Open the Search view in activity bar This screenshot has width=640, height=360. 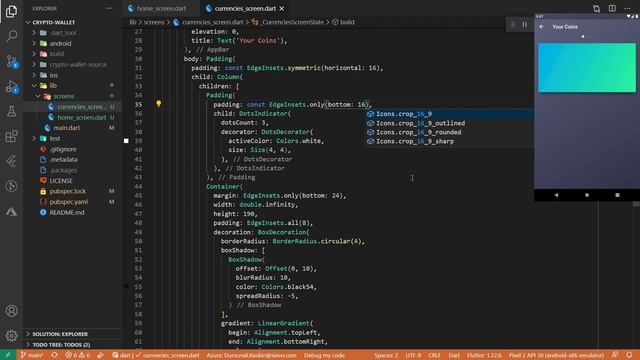point(11,36)
